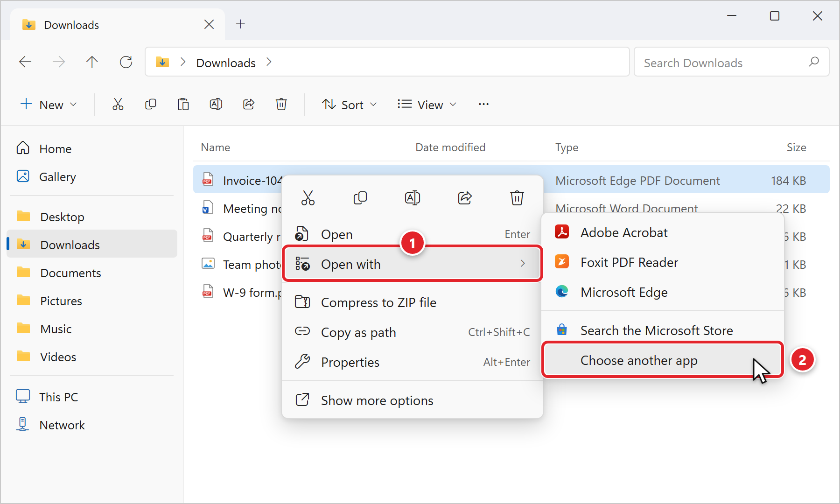This screenshot has height=504, width=840.
Task: Go to Home in the sidebar
Action: point(92,148)
